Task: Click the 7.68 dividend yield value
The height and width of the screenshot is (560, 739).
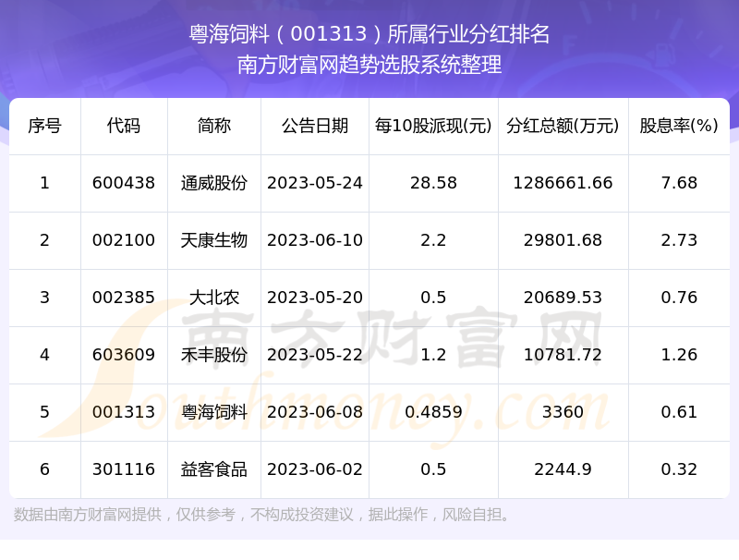Action: (x=679, y=183)
